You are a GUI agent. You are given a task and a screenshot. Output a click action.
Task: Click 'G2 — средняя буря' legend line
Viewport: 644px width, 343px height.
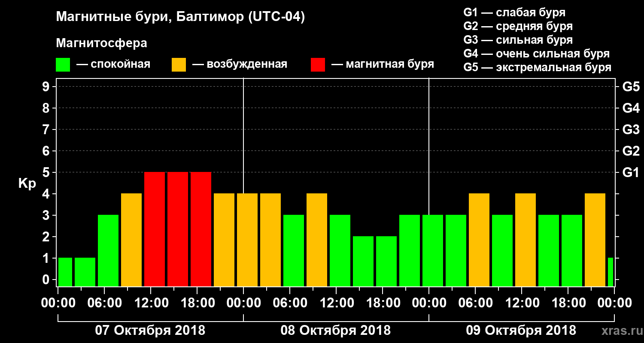pos(518,26)
